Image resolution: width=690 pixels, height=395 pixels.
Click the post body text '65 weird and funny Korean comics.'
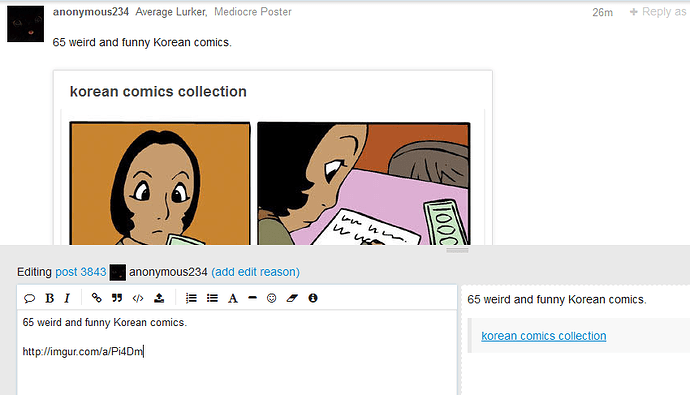142,43
